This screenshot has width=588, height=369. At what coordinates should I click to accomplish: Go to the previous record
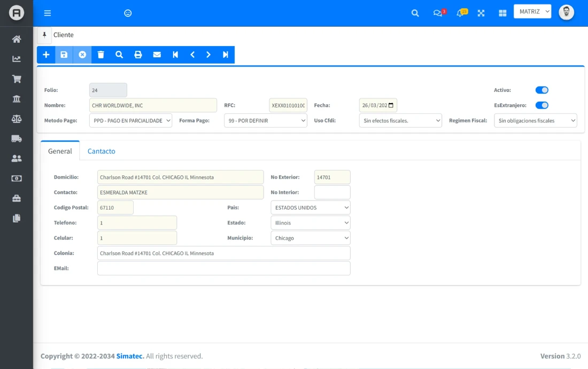(192, 55)
